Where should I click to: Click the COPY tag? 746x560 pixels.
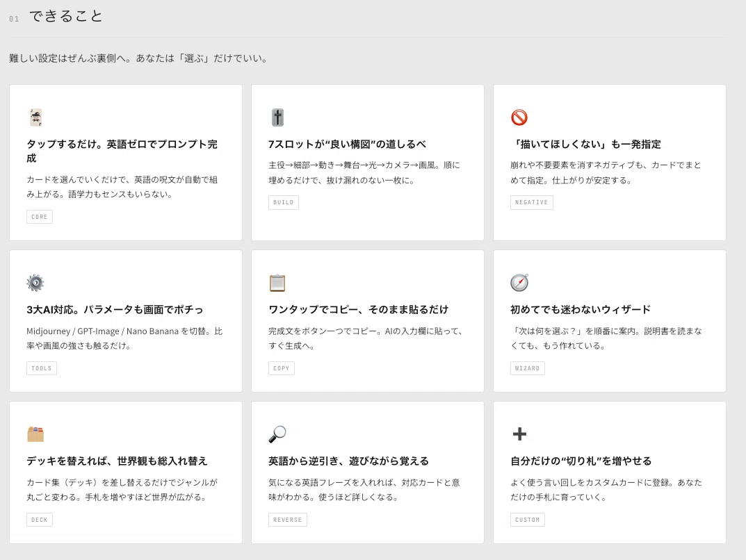281,368
